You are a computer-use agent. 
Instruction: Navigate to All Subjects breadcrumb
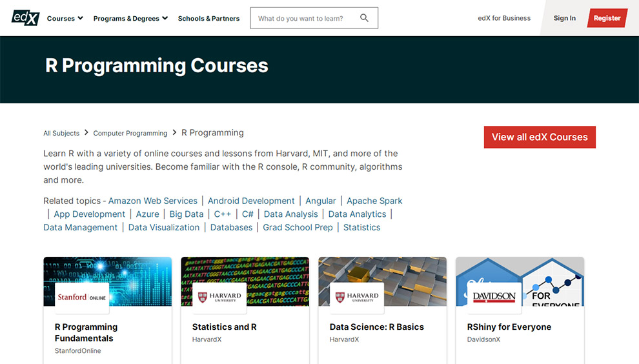click(x=61, y=134)
